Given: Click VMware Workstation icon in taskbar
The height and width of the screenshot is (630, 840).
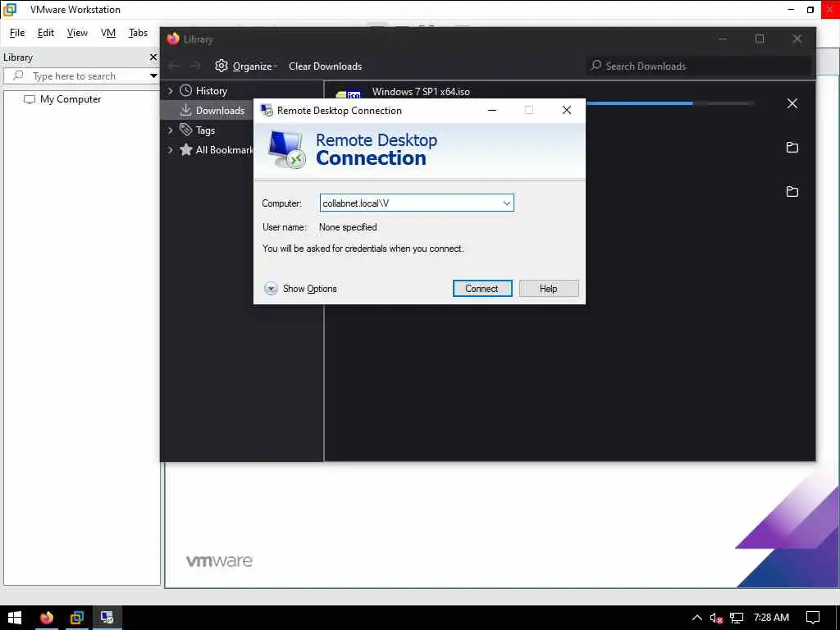Looking at the screenshot, I should 76,618.
